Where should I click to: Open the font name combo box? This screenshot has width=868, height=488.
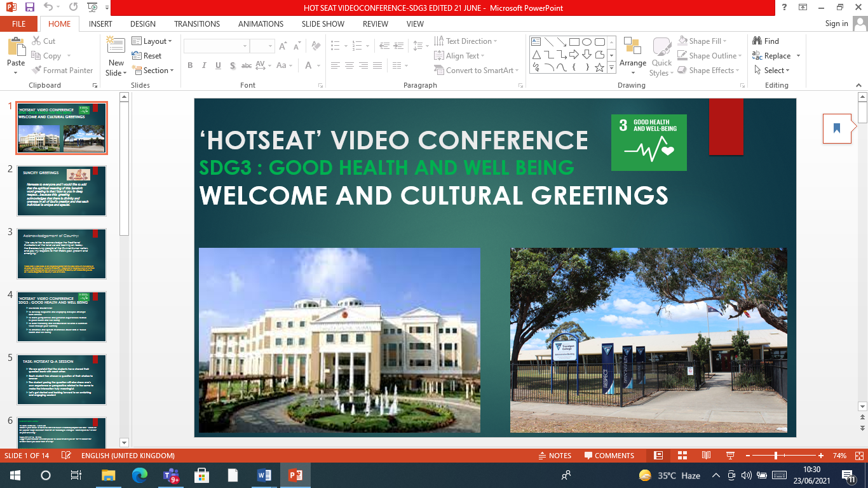216,46
